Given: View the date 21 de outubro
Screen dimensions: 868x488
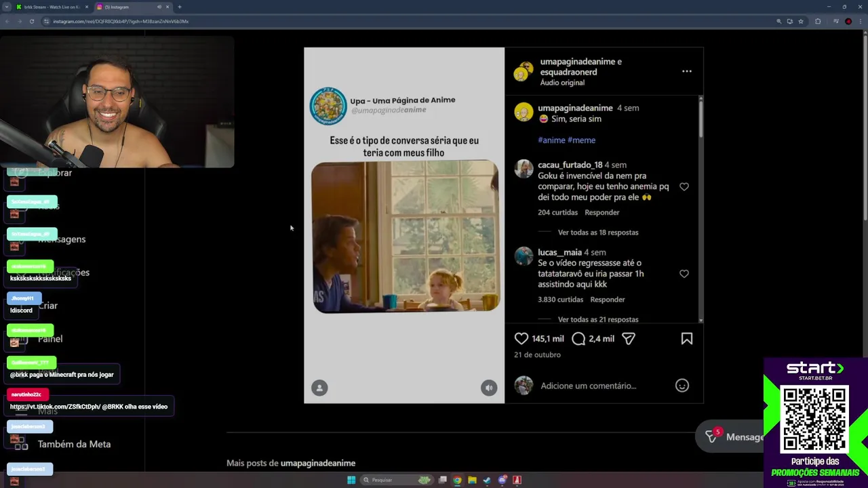Looking at the screenshot, I should click(x=537, y=354).
